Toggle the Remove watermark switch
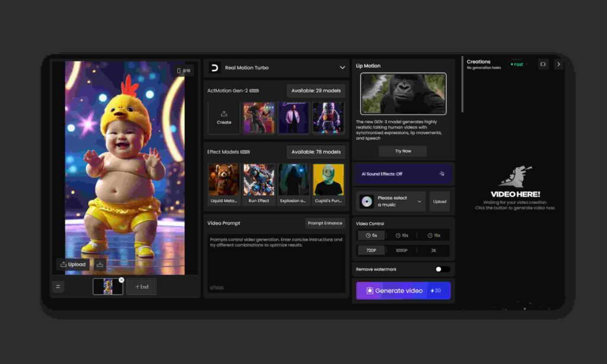Image resolution: width=607 pixels, height=364 pixels. click(x=442, y=269)
